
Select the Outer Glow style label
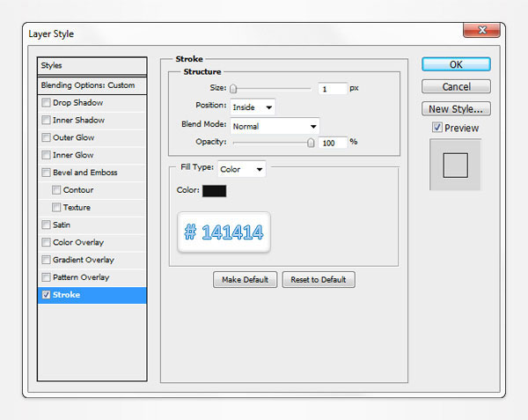pyautogui.click(x=73, y=137)
